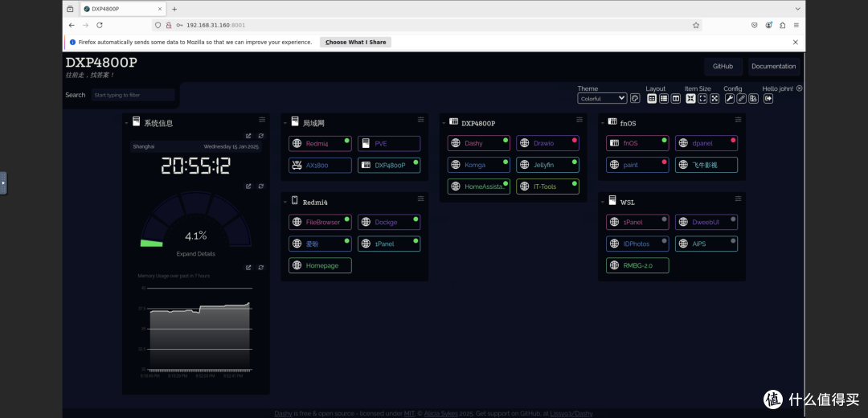Open the IT-Tools item
This screenshot has width=868, height=418.
(x=547, y=186)
